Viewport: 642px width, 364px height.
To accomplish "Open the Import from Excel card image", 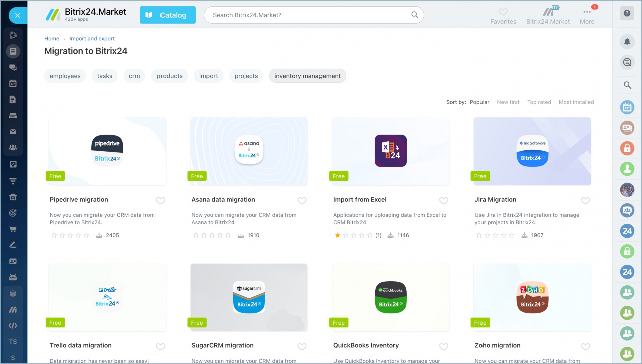I will [391, 151].
